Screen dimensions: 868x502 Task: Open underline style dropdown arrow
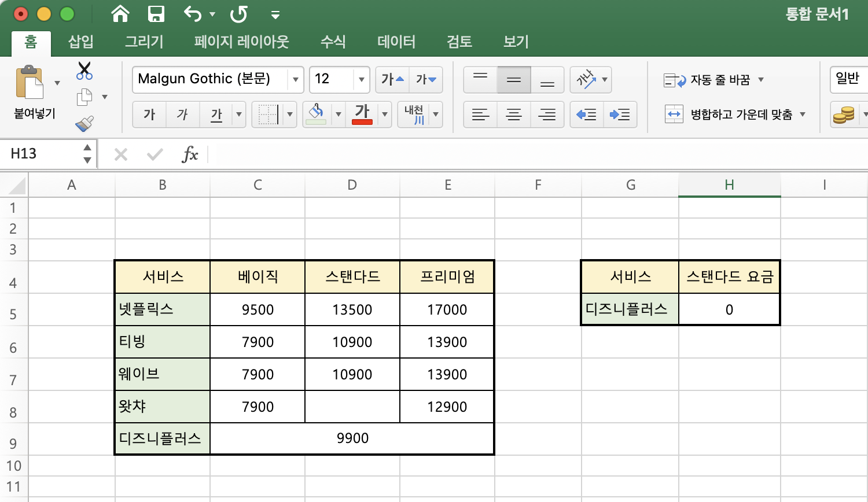tap(239, 115)
